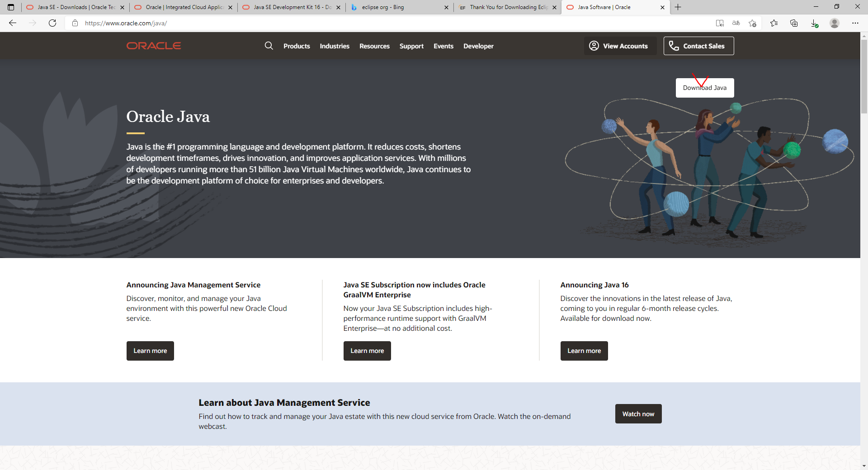The image size is (868, 470).
Task: Click the Contact Sales button
Action: 698,46
